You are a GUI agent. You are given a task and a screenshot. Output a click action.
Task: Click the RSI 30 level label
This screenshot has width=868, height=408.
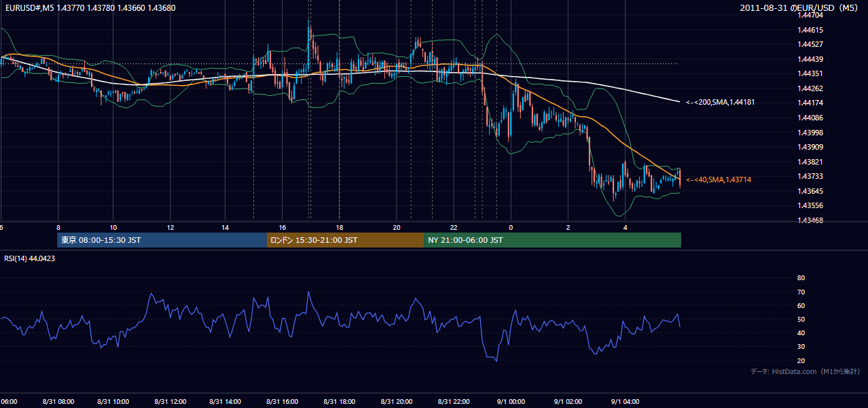pos(801,347)
